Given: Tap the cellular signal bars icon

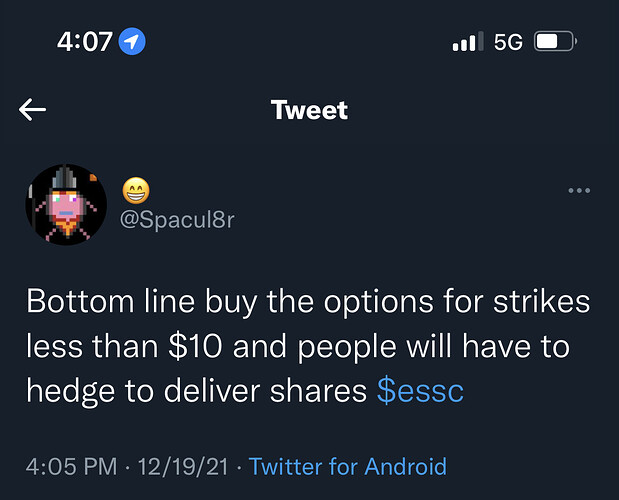Looking at the screenshot, I should click(x=468, y=41).
